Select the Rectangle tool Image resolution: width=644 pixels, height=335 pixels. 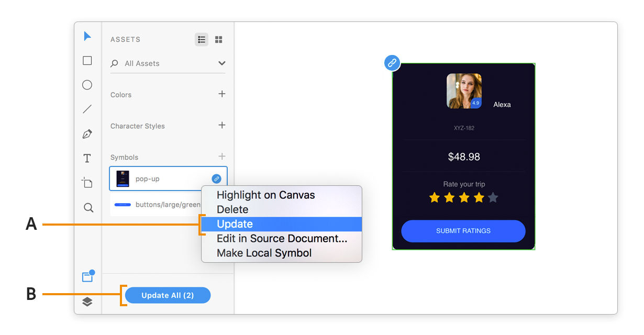point(87,61)
